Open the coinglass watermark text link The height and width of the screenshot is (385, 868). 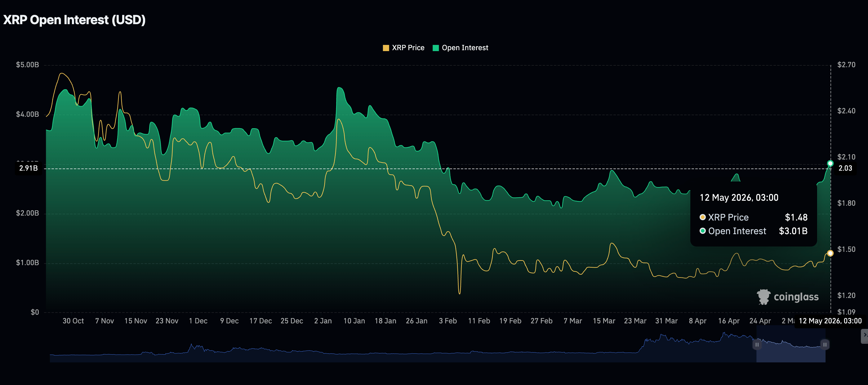(796, 297)
